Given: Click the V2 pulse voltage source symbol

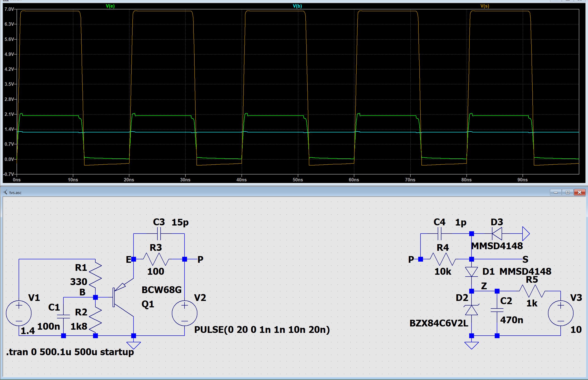Looking at the screenshot, I should tap(185, 313).
